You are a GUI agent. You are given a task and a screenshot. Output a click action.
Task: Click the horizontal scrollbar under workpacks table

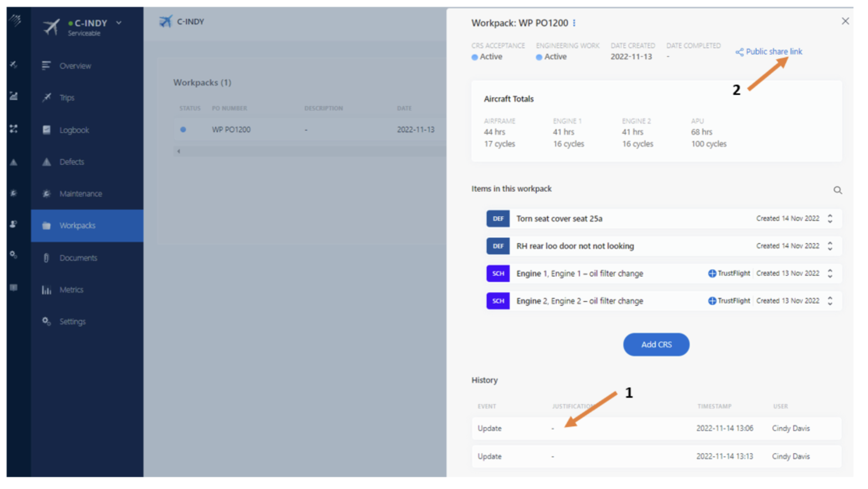[x=309, y=151]
